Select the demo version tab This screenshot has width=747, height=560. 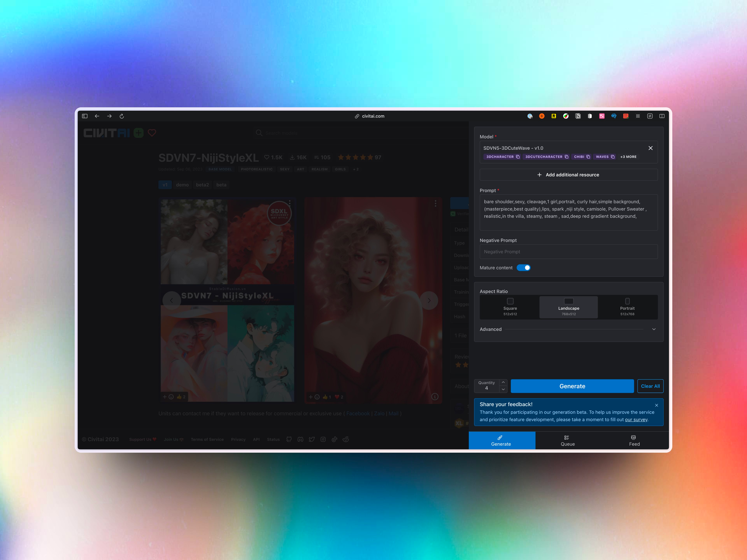click(182, 185)
